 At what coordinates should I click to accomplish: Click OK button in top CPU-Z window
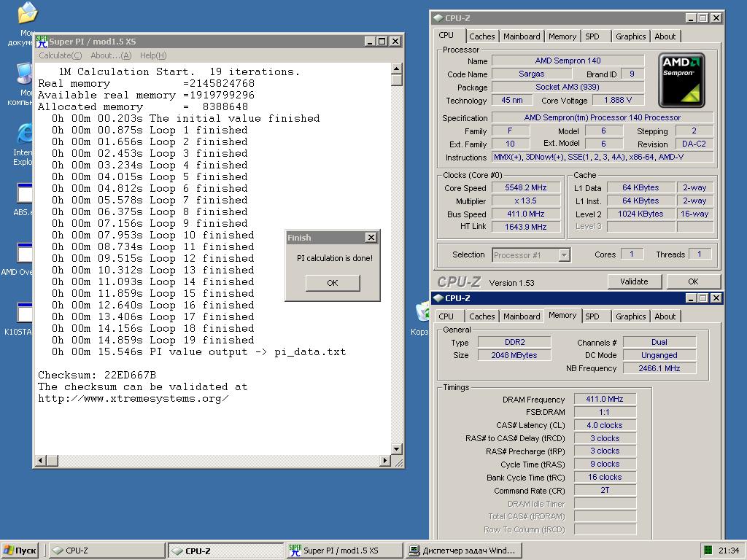coord(693,281)
